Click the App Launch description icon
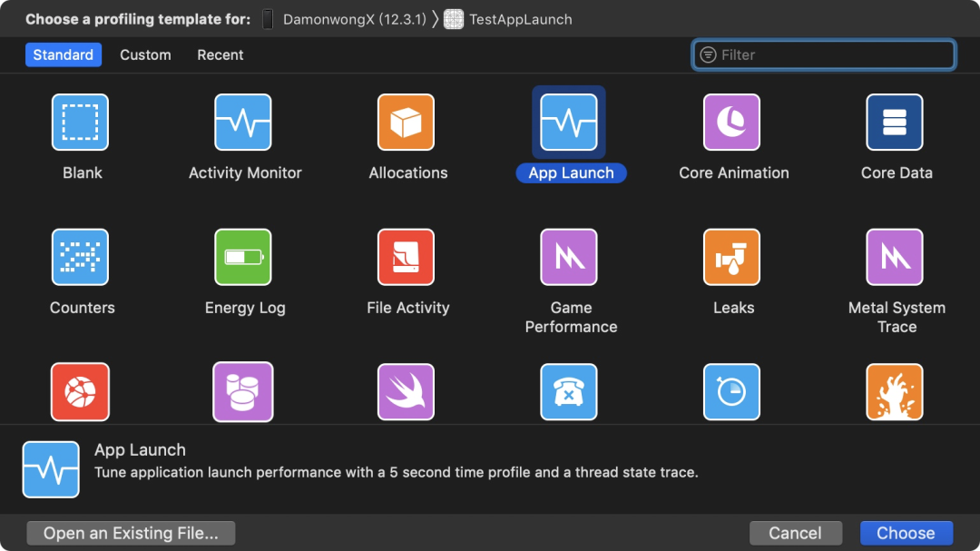 pos(51,469)
